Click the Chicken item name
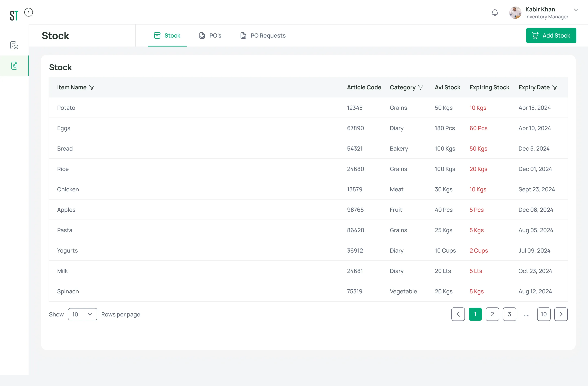The image size is (588, 386). pyautogui.click(x=68, y=189)
